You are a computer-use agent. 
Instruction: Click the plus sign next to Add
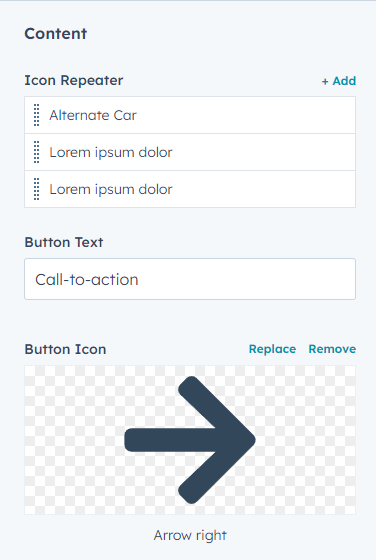325,81
